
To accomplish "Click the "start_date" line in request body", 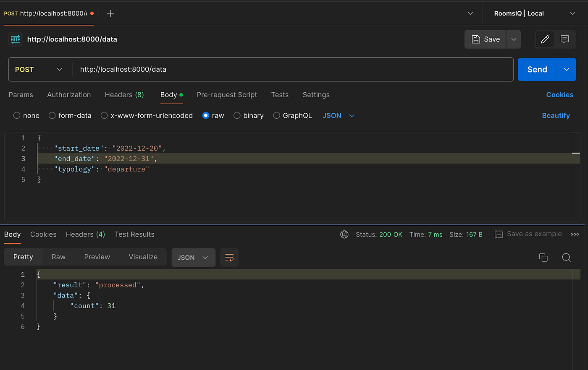I will (x=110, y=149).
